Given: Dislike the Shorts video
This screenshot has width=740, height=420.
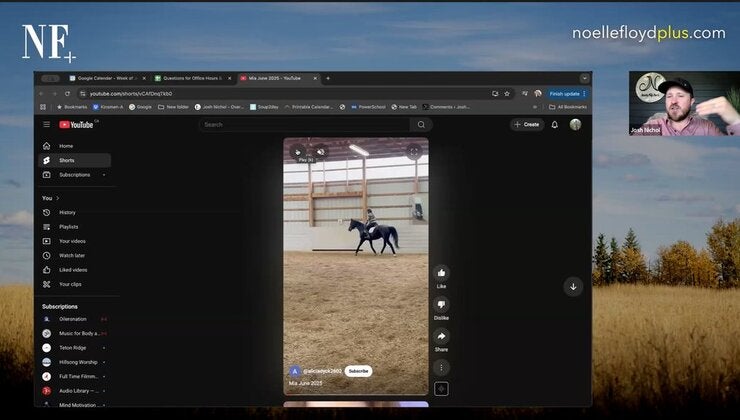Looking at the screenshot, I should coord(441,304).
